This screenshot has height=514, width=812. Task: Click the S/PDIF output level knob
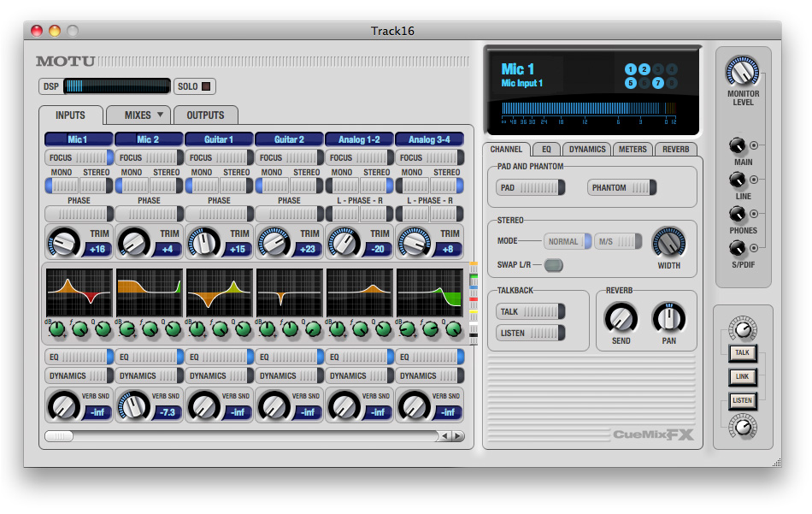(737, 249)
